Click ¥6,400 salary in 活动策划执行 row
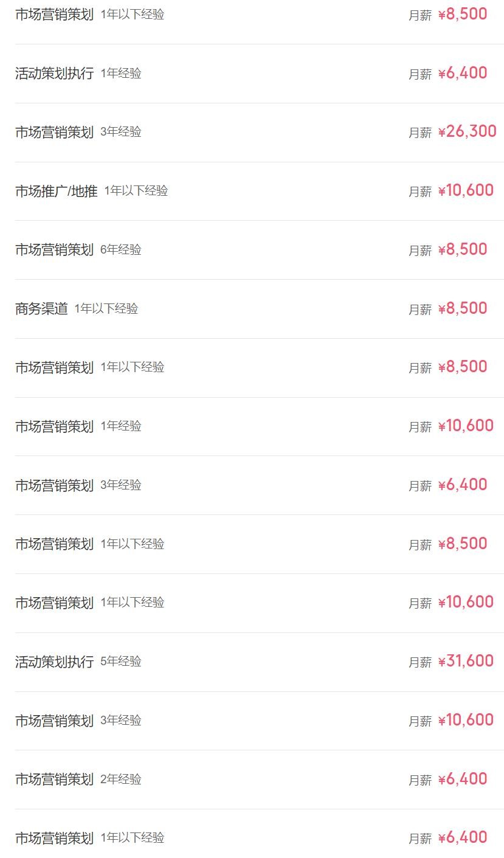Screen dimensions: 504x858 click(x=463, y=73)
